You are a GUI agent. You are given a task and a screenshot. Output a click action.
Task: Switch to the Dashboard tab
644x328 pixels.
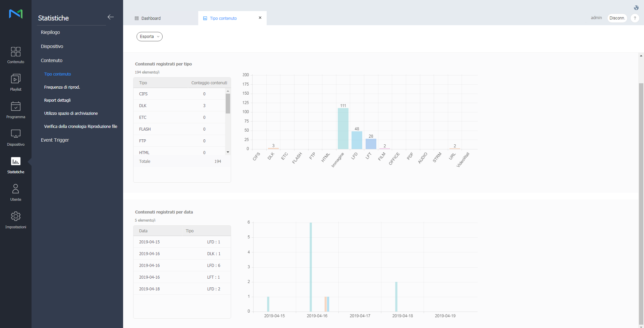coord(151,18)
